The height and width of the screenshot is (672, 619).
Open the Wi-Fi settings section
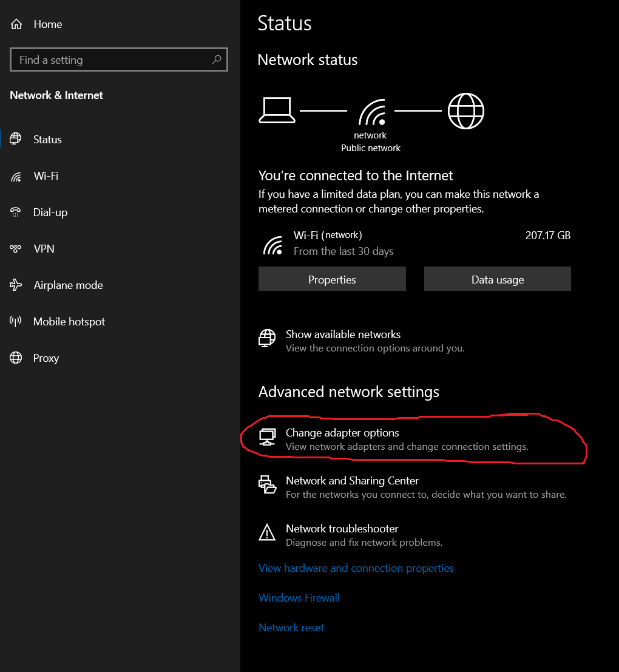(x=120, y=175)
